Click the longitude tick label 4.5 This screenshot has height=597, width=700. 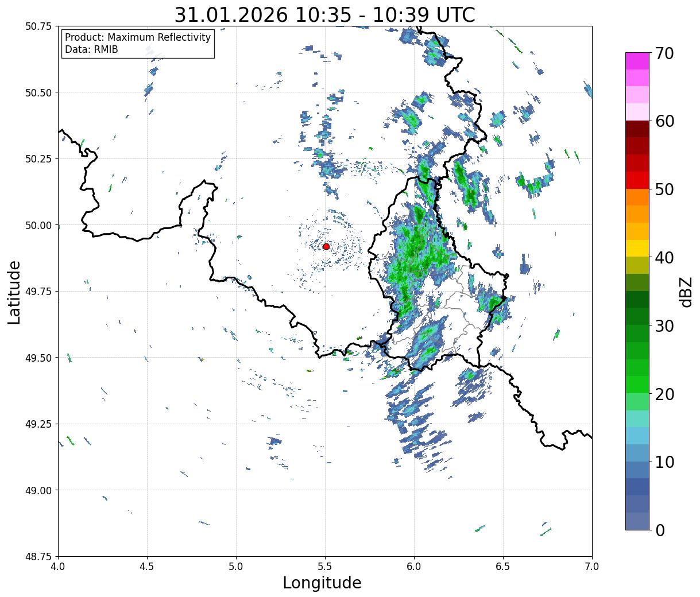click(x=148, y=567)
